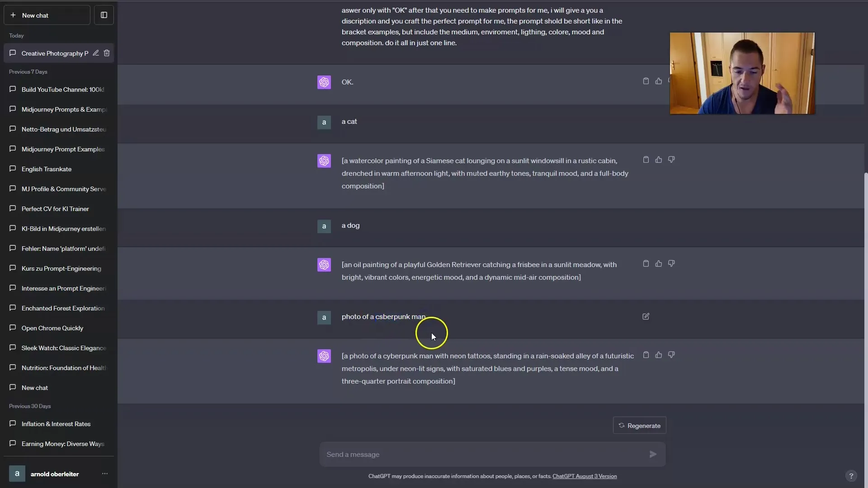Select the Send a message input field

point(485,454)
